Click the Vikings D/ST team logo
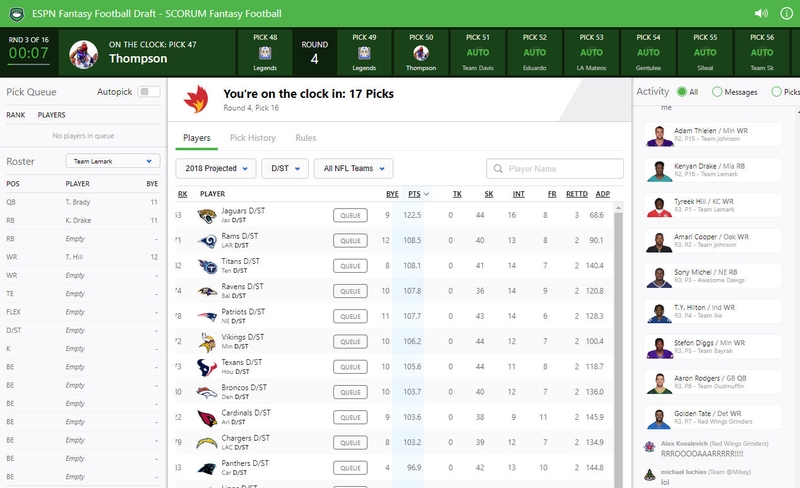The height and width of the screenshot is (488, 800). coord(207,342)
